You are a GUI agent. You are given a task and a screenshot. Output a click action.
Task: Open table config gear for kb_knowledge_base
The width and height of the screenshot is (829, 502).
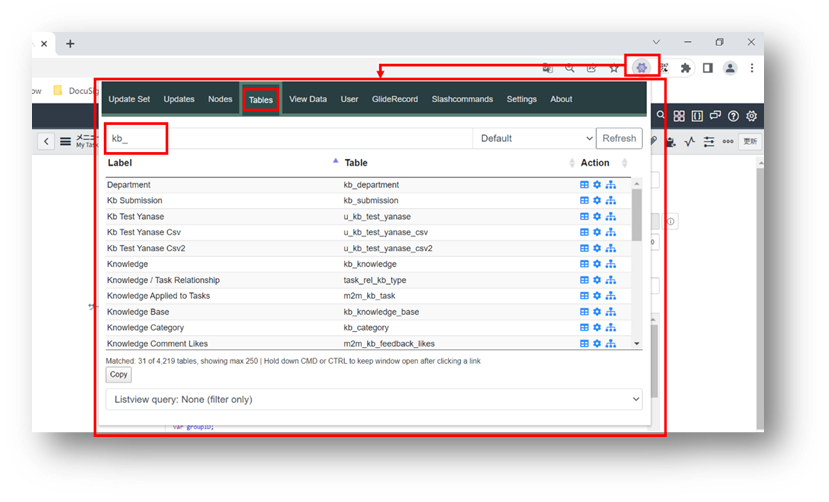[x=597, y=312]
